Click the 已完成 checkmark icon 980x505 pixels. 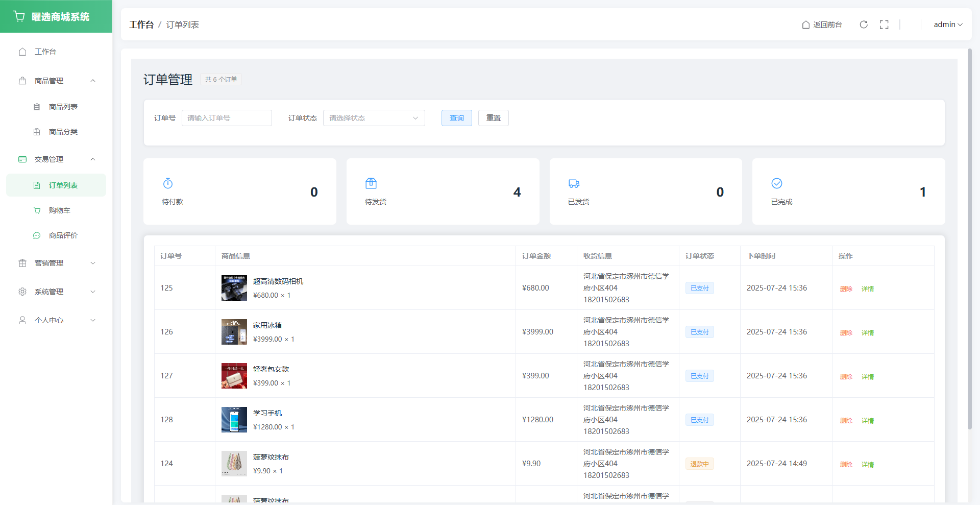pos(777,183)
